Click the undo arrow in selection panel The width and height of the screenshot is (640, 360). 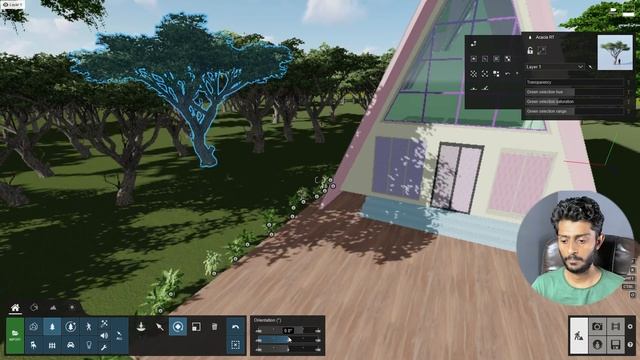tap(507, 74)
